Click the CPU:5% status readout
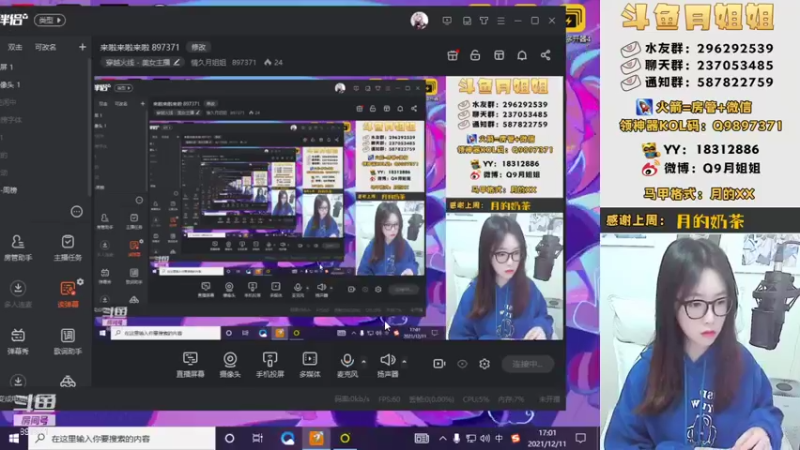 476,399
